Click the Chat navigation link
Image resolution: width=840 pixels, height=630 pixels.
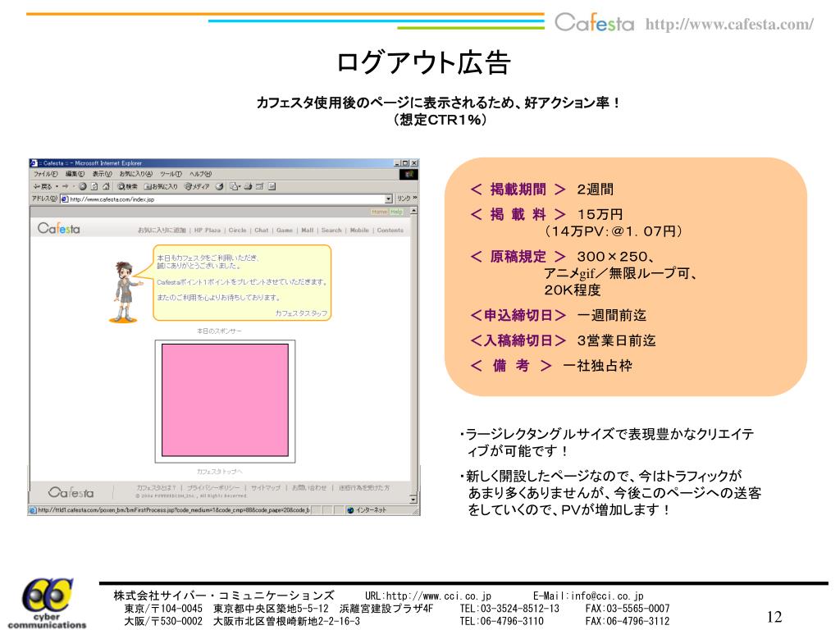pyautogui.click(x=262, y=231)
